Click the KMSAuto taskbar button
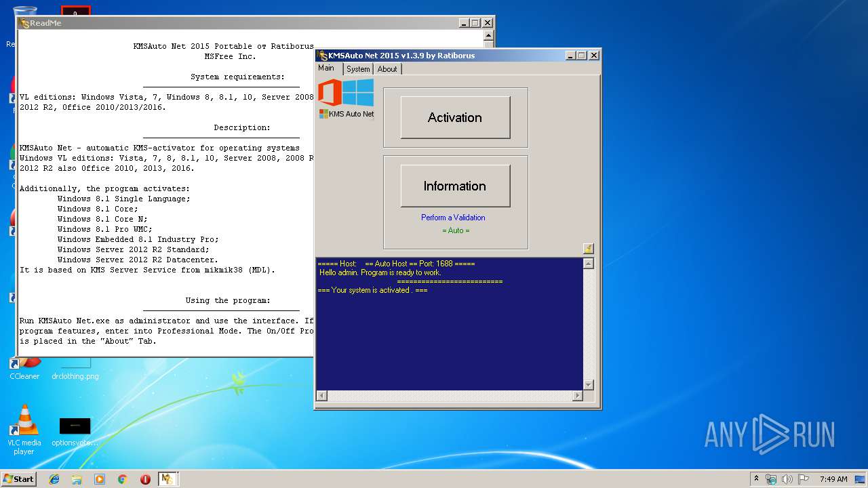868x488 pixels. 167,479
